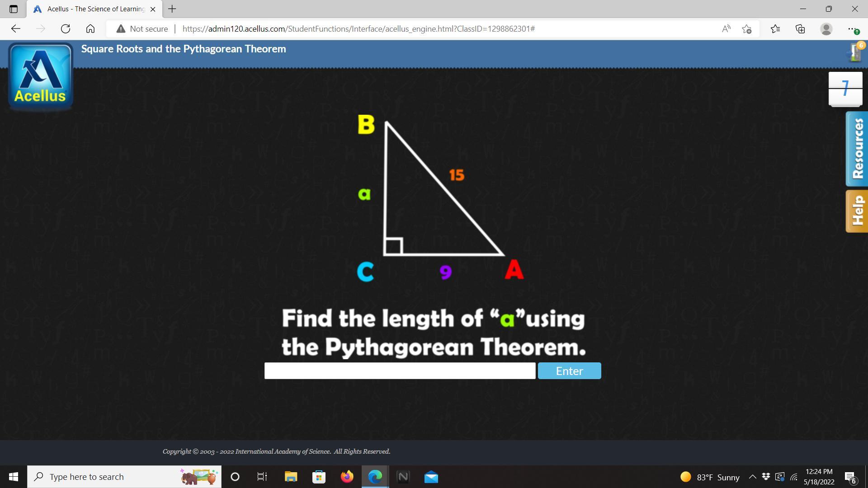Add this page to favorites
Screen dimensions: 868x488
[747, 29]
